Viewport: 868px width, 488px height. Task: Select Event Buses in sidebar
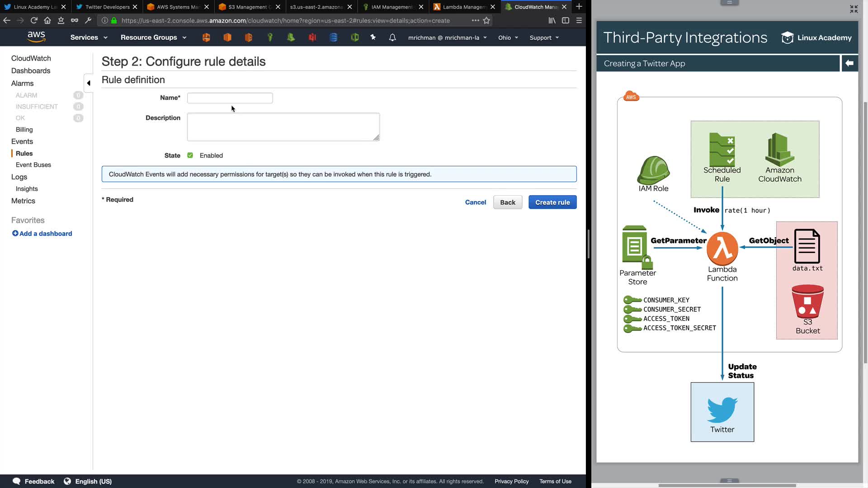point(33,165)
